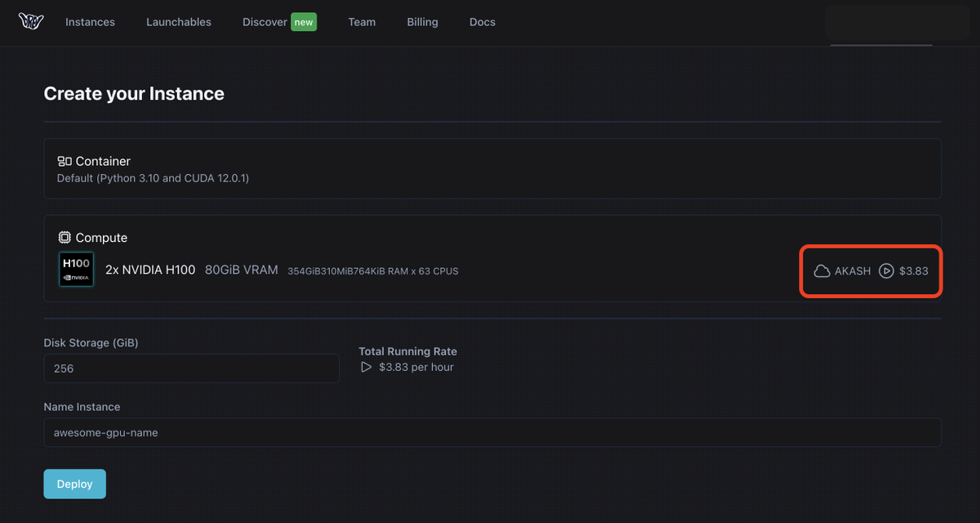Click the cloud provider icon beside AKASH
Viewport: 980px width, 523px height.
click(822, 270)
